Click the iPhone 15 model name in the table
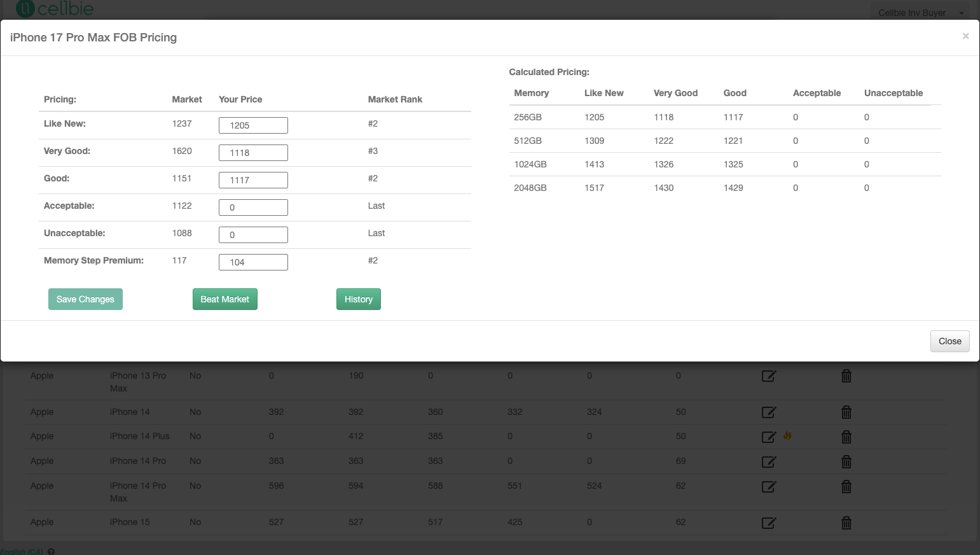 130,522
